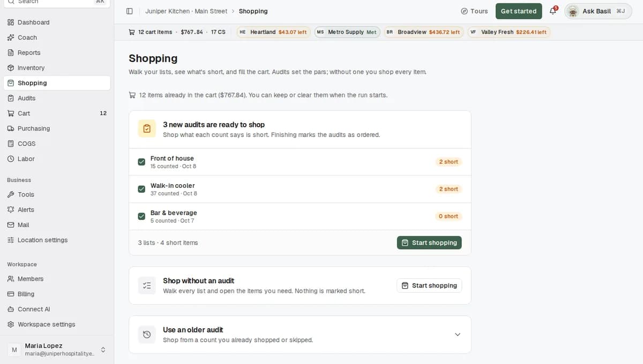Click the cart icon beside 12 cart items

[x=132, y=32]
